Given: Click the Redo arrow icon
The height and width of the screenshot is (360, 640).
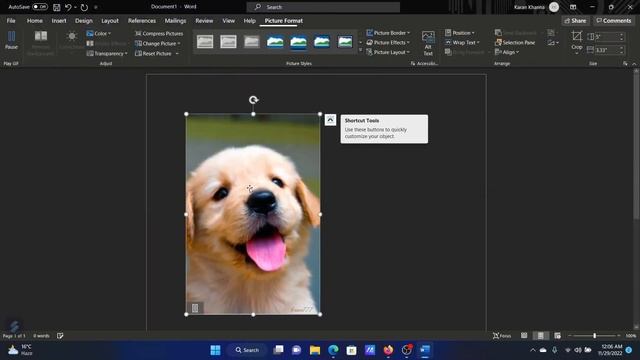Looking at the screenshot, I should [84, 7].
